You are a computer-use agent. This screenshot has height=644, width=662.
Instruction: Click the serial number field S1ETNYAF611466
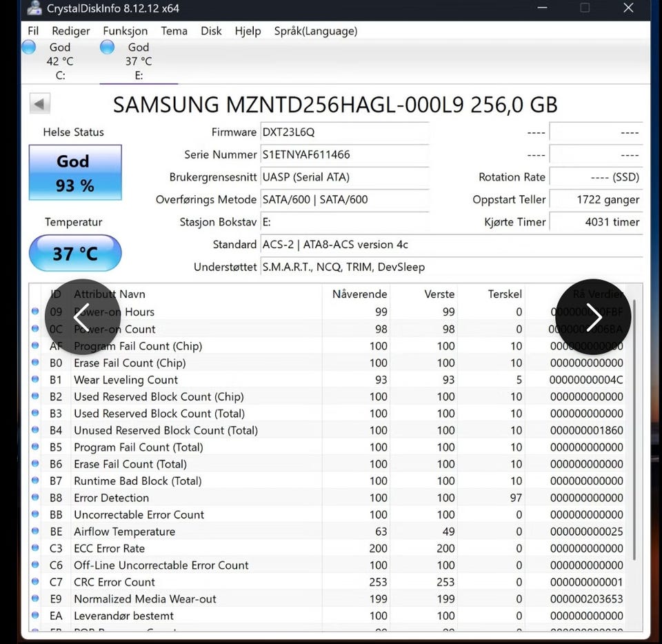(x=345, y=154)
